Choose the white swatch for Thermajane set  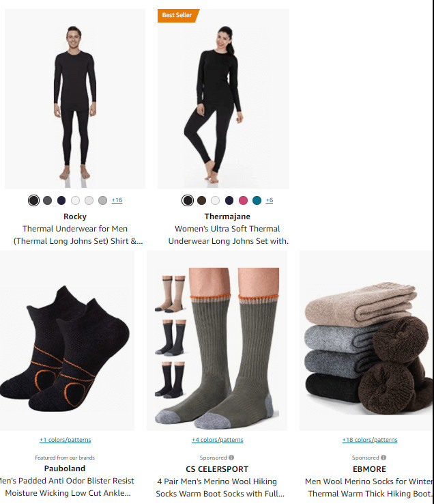coord(215,200)
